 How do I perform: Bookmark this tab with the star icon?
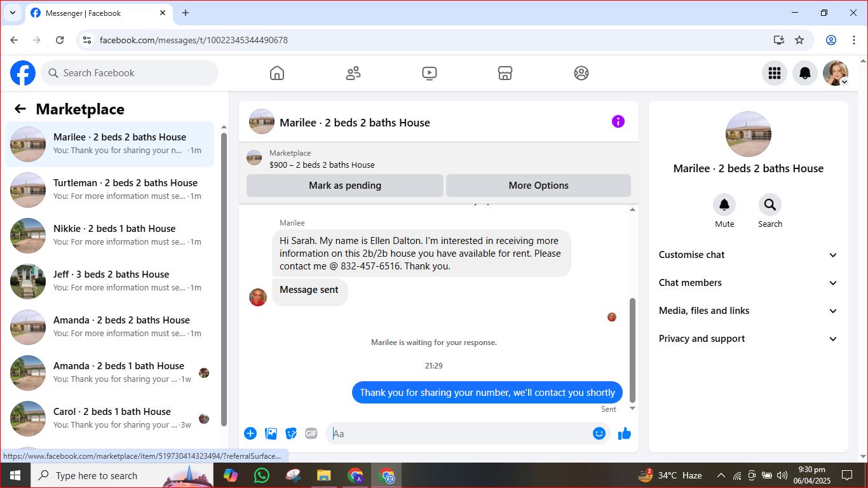pos(799,40)
